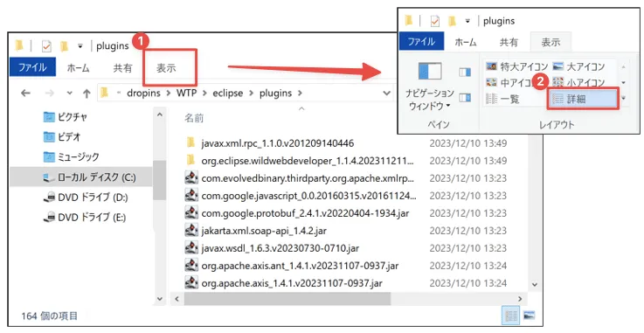
Task: Go up one folder level arrow
Action: pos(87,94)
